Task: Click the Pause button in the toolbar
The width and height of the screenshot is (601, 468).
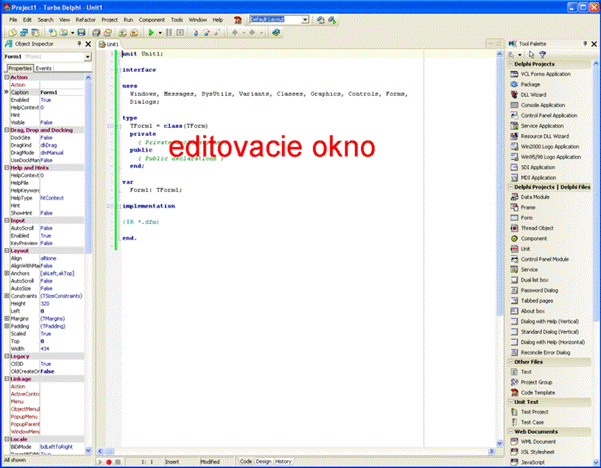Action: coord(169,33)
